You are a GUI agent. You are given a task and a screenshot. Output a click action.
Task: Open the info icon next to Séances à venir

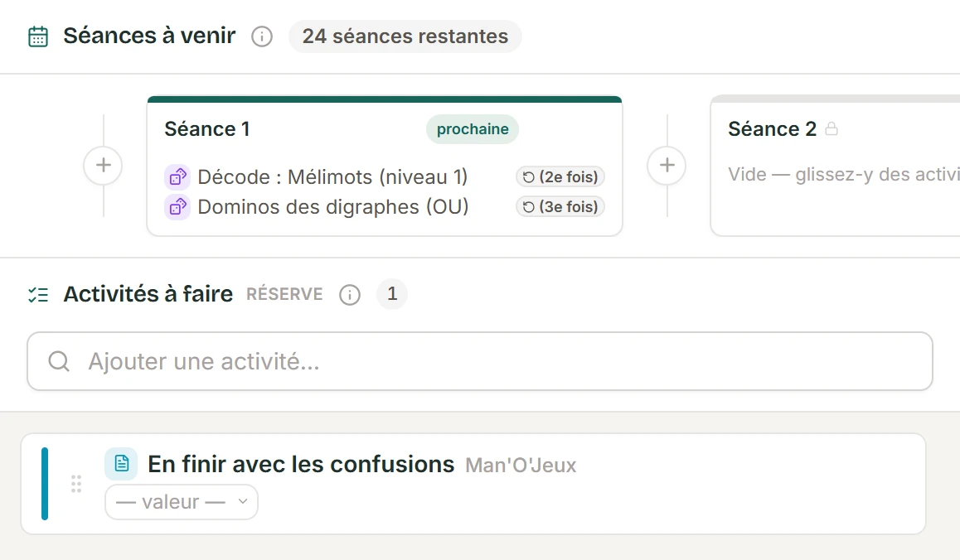pyautogui.click(x=262, y=36)
